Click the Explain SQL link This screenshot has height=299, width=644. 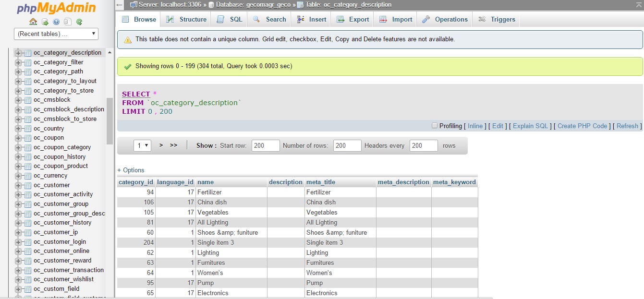coord(530,126)
